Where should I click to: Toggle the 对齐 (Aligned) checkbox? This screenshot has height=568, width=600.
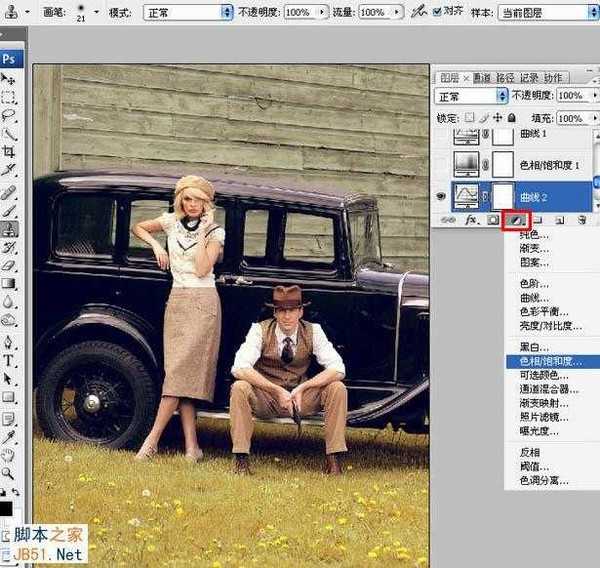pyautogui.click(x=438, y=12)
